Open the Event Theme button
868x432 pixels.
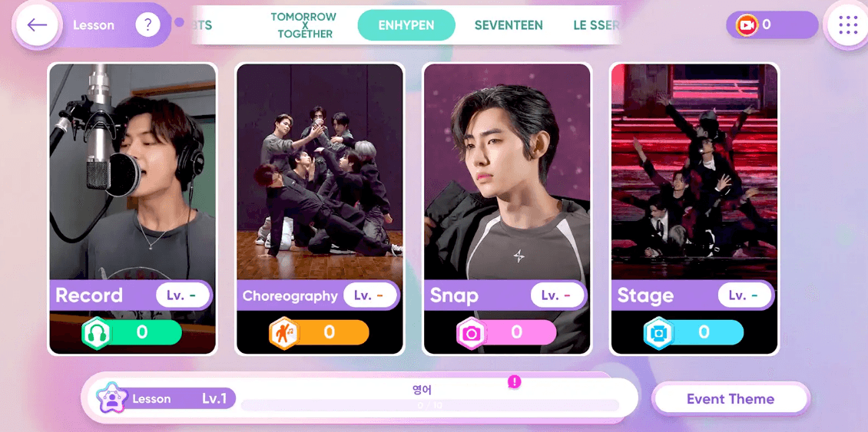tap(731, 399)
